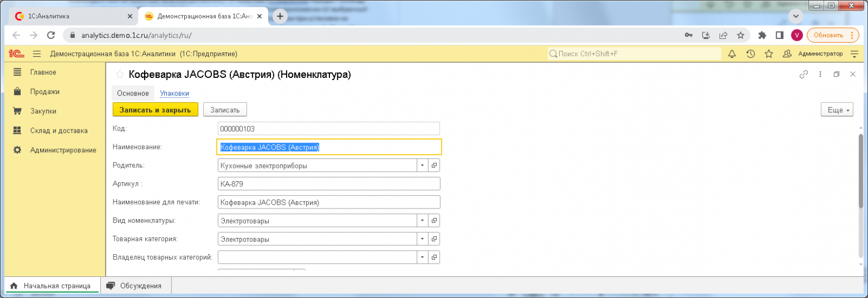Open the history clock icon
Screen dimensions: 868x298
pyautogui.click(x=750, y=54)
